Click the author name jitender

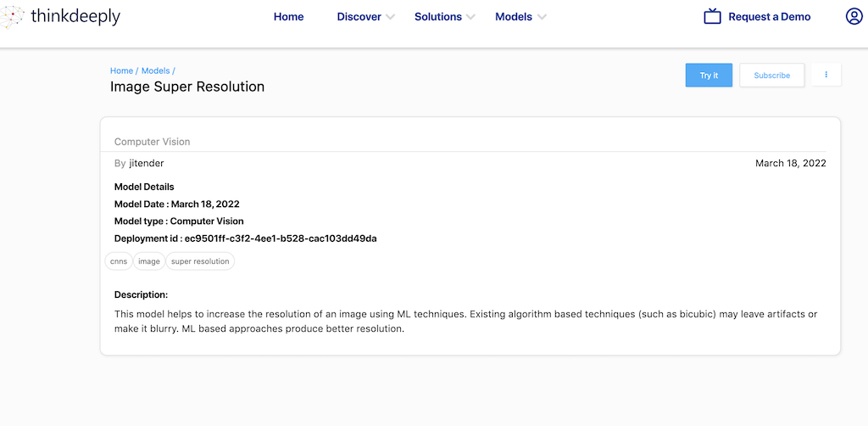(x=147, y=163)
